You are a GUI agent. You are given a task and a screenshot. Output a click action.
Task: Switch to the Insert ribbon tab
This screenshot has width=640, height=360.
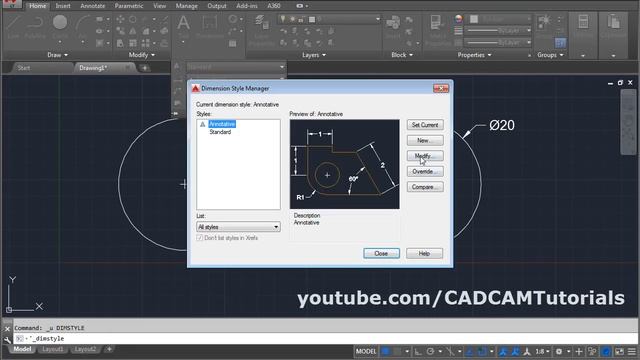pos(63,6)
